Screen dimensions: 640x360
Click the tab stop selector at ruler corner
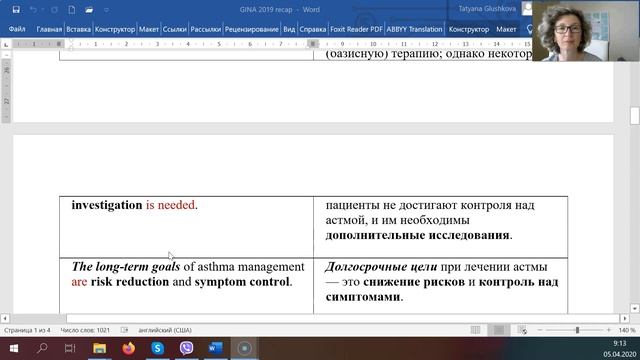(x=6, y=44)
